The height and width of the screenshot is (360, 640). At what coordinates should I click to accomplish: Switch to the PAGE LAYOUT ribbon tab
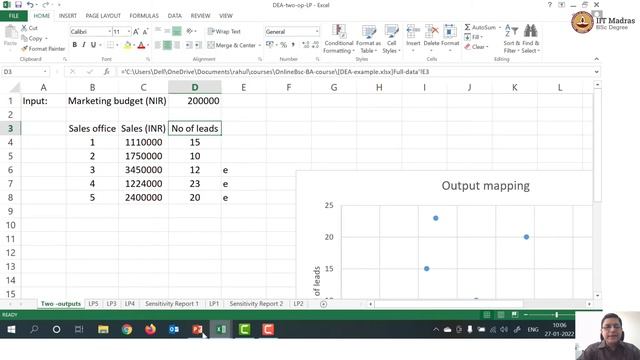click(103, 16)
